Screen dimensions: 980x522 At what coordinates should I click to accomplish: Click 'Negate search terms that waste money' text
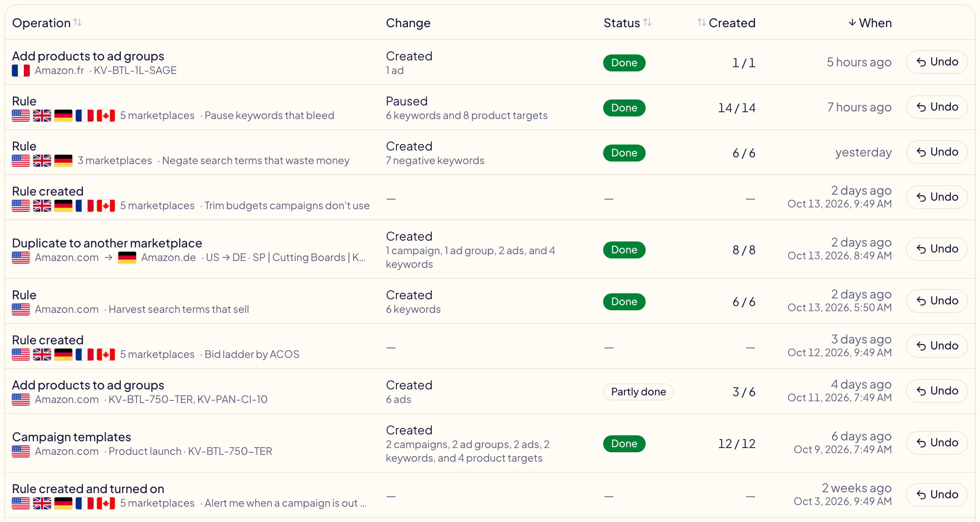point(256,161)
